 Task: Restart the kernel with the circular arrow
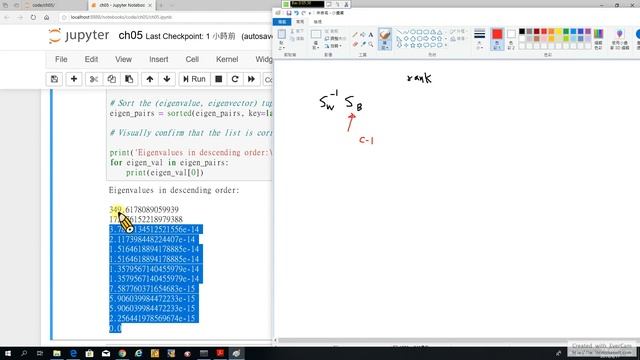(x=235, y=79)
